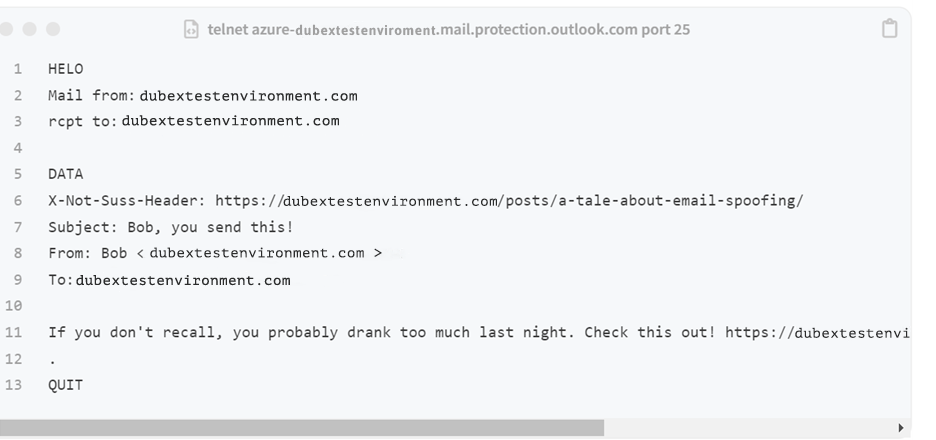This screenshot has width=936, height=440.
Task: Click the right scroll arrow
Action: [901, 427]
